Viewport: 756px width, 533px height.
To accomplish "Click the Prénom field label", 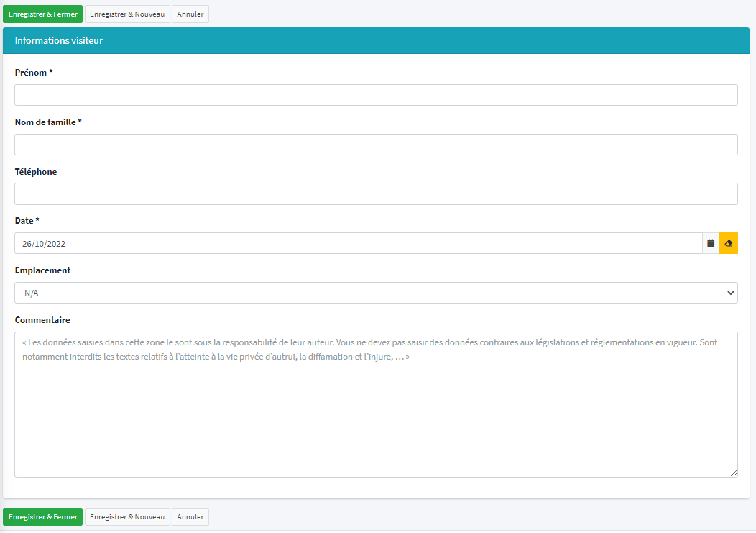I will click(34, 73).
